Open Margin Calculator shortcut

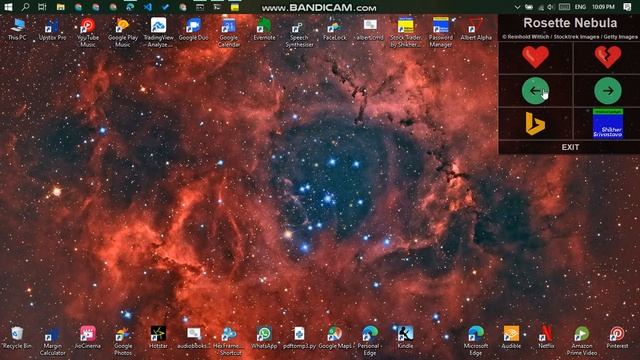point(52,341)
